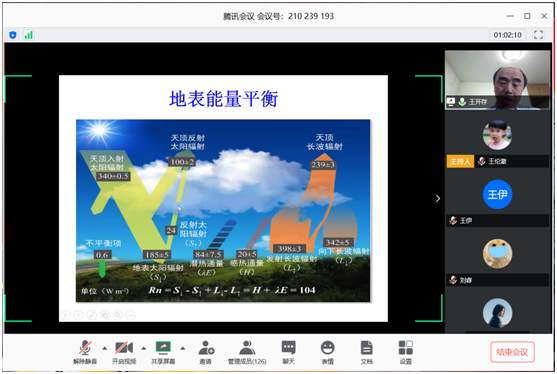Screen dimensions: 557x374
Task: Expand the arrow beside 共享屏幕
Action: tap(183, 348)
